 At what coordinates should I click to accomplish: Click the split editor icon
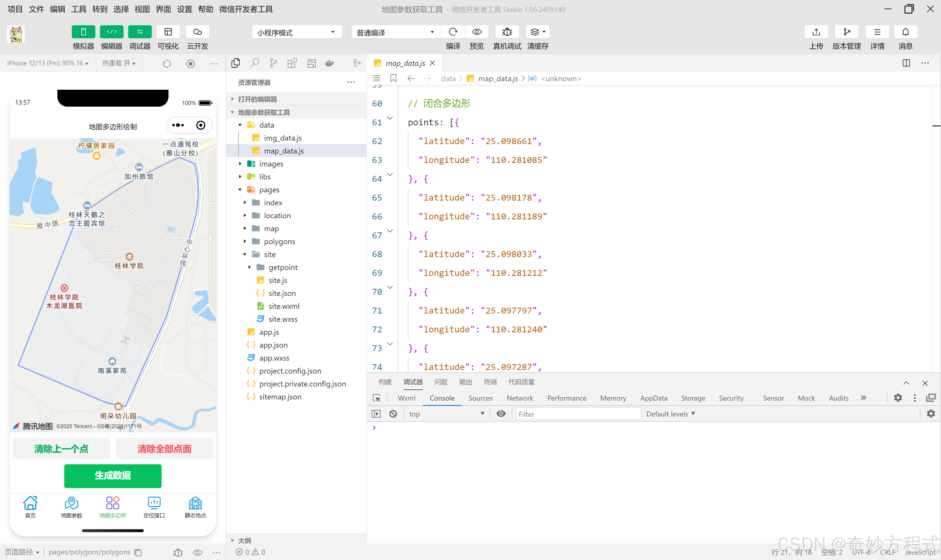(906, 63)
